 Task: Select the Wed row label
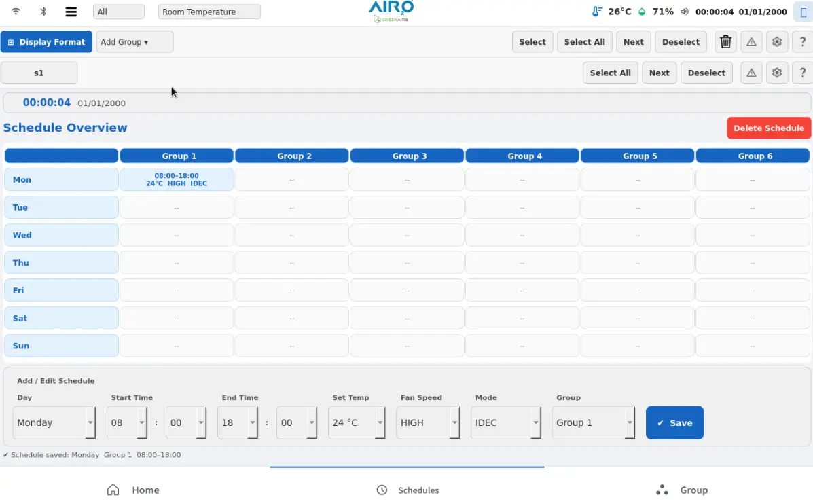[61, 235]
